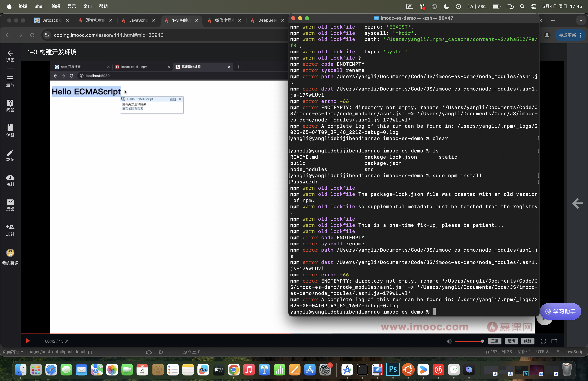Select 正常 playback speed button
588x381 pixels.
tap(495, 341)
